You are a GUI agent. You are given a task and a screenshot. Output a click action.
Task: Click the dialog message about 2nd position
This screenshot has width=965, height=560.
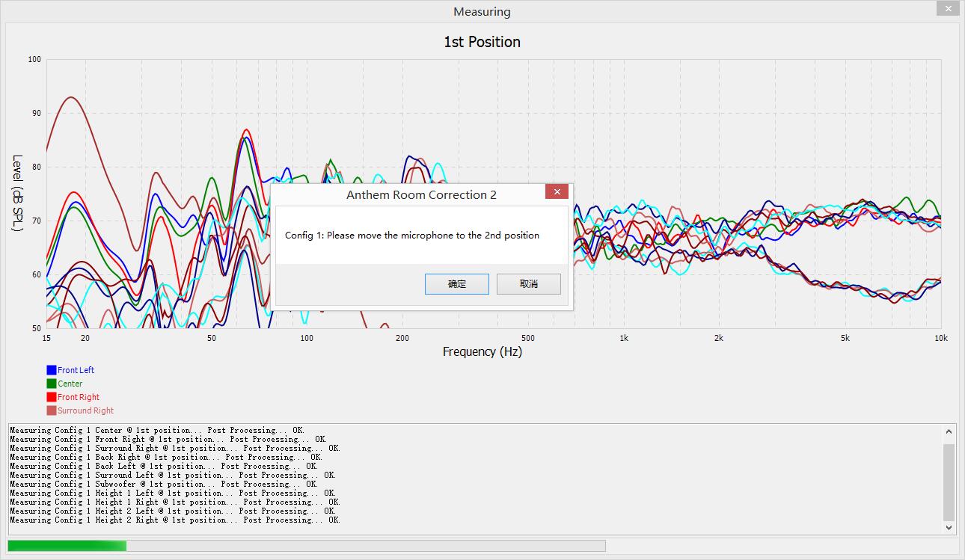click(412, 235)
